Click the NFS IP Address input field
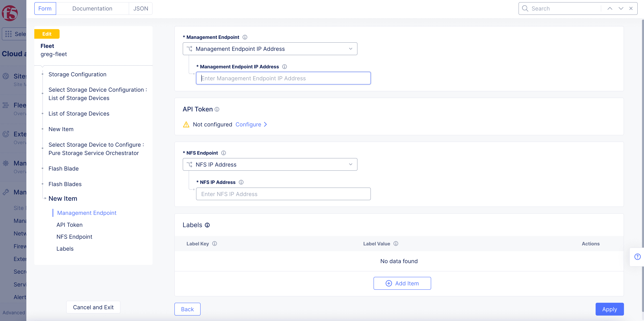Viewport: 644px width, 321px height. [283, 194]
